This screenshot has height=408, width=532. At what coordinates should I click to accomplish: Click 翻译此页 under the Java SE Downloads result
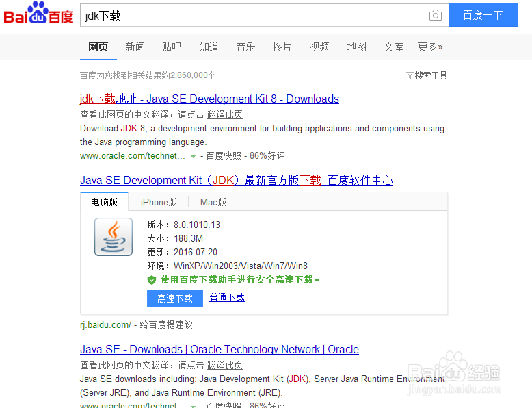tap(224, 365)
